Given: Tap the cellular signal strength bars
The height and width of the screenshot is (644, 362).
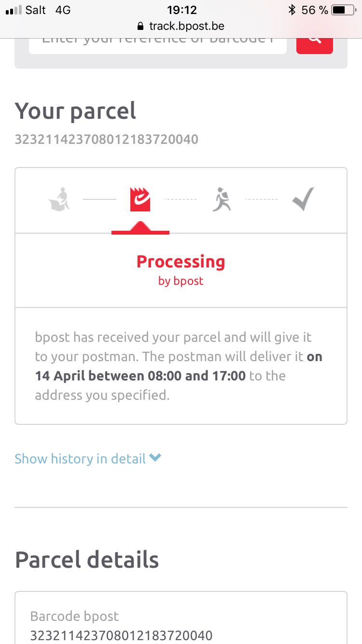Looking at the screenshot, I should click(x=13, y=10).
